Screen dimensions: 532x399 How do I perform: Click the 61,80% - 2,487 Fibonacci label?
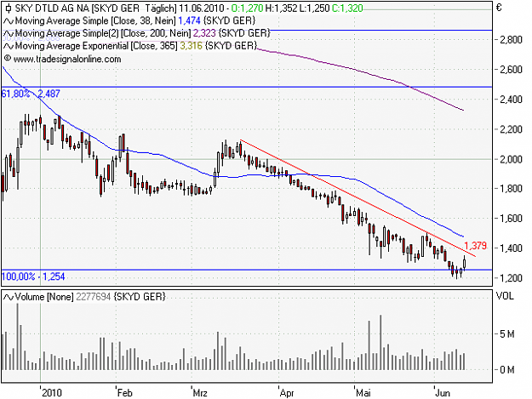click(x=31, y=94)
